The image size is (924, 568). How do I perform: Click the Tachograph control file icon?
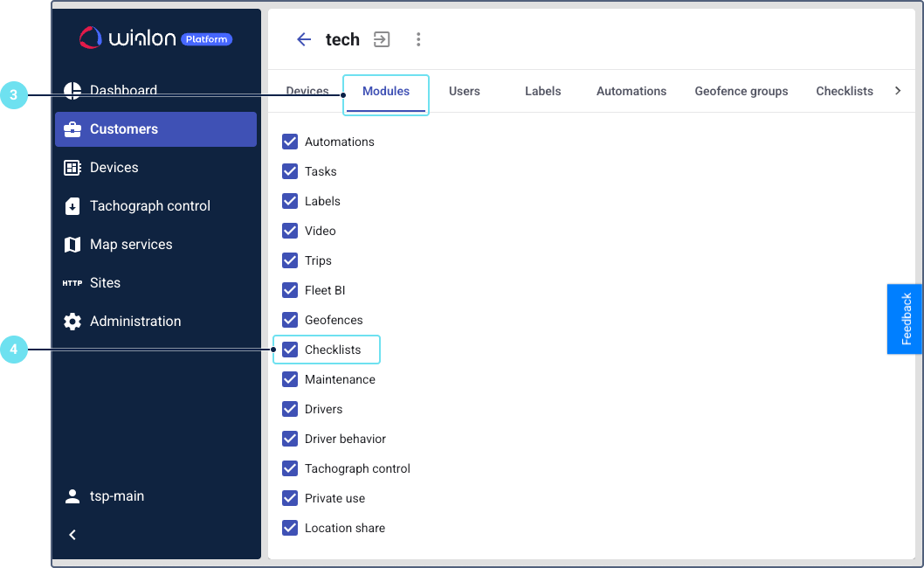pos(72,206)
